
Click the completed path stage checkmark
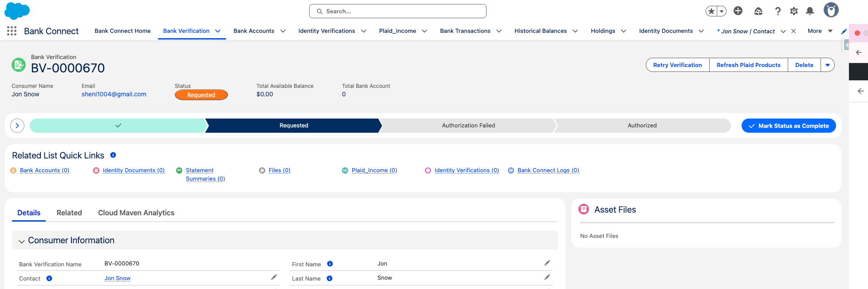(x=118, y=126)
